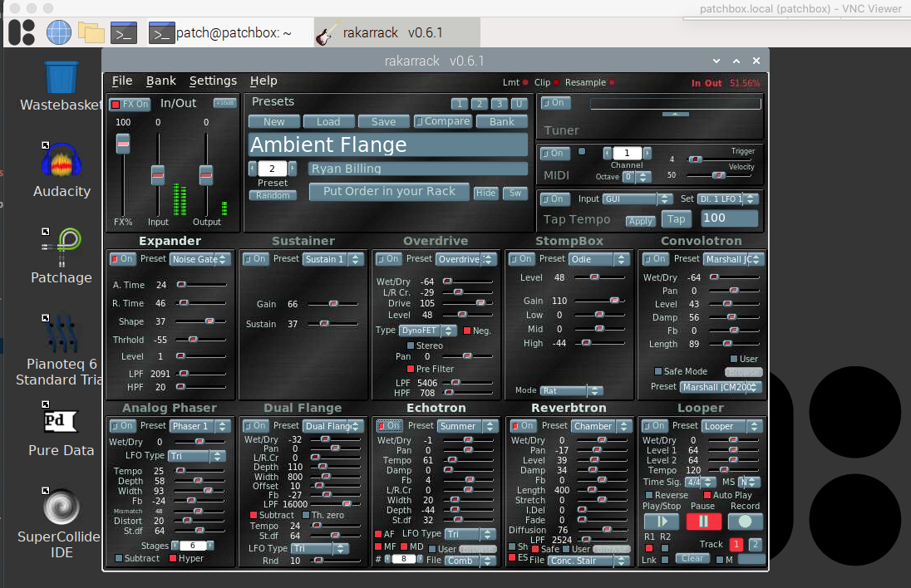The height and width of the screenshot is (588, 911).
Task: Open the Echotron Summer preset dropdown
Action: pyautogui.click(x=468, y=427)
